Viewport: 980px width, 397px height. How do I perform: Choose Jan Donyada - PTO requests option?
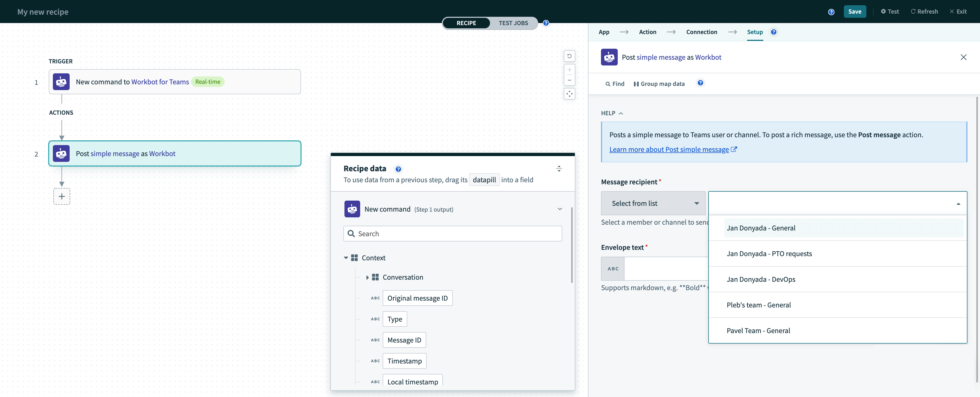[x=769, y=253]
